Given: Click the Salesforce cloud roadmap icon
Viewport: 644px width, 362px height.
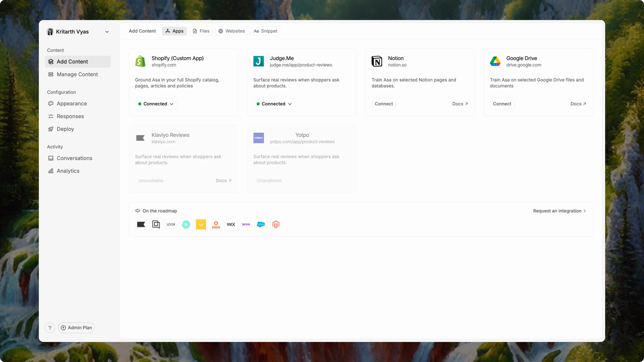Looking at the screenshot, I should (261, 224).
